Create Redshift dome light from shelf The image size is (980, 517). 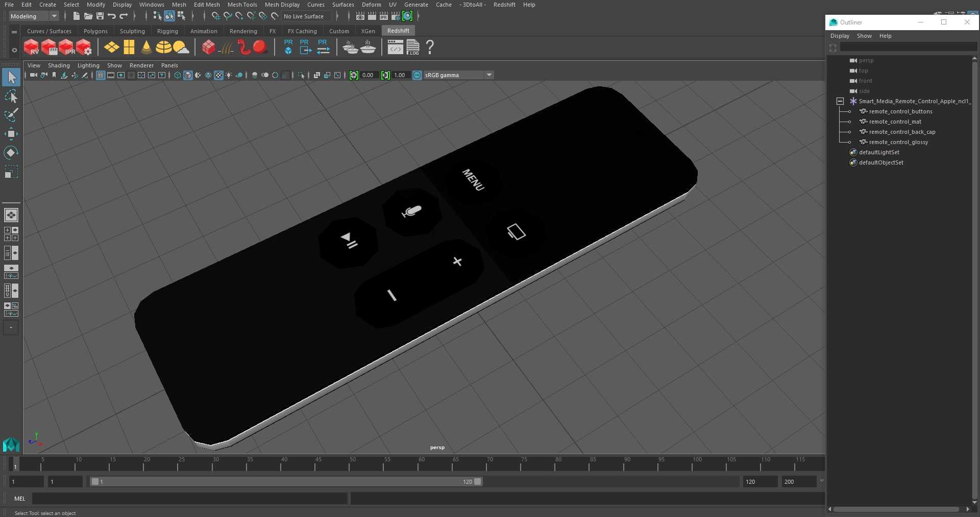point(163,48)
